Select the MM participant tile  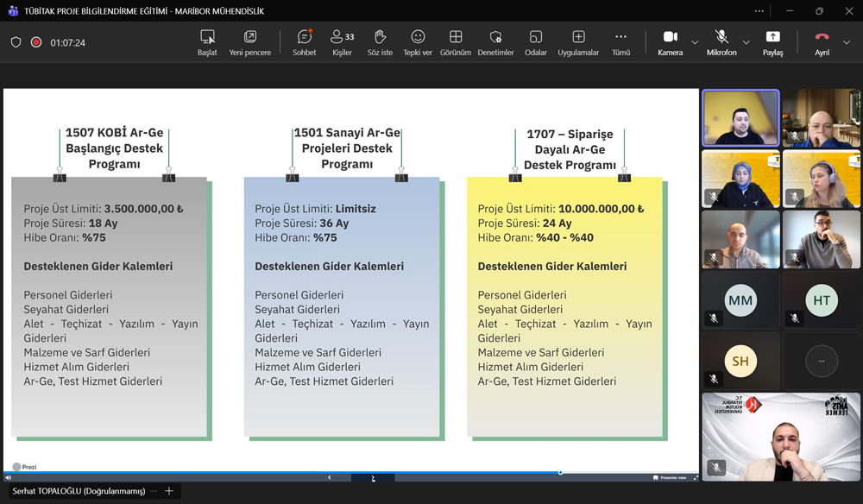click(x=740, y=301)
